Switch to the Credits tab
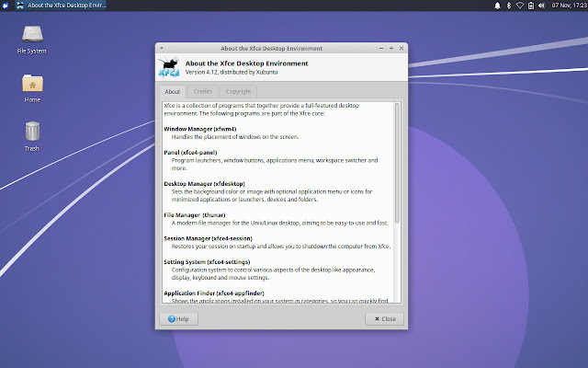Viewport: 588px width, 368px height. (x=203, y=91)
